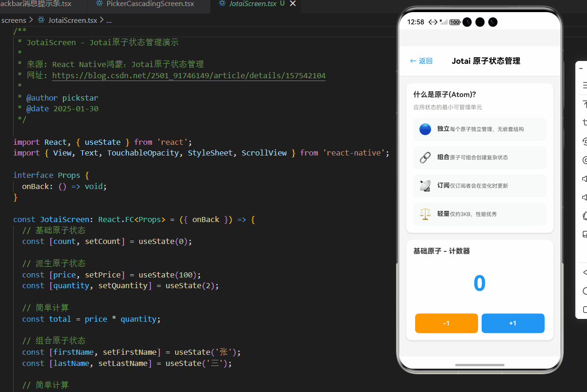Tap the 应用状态的最小可管理单元 subtitle
This screenshot has width=587, height=392.
(448, 108)
